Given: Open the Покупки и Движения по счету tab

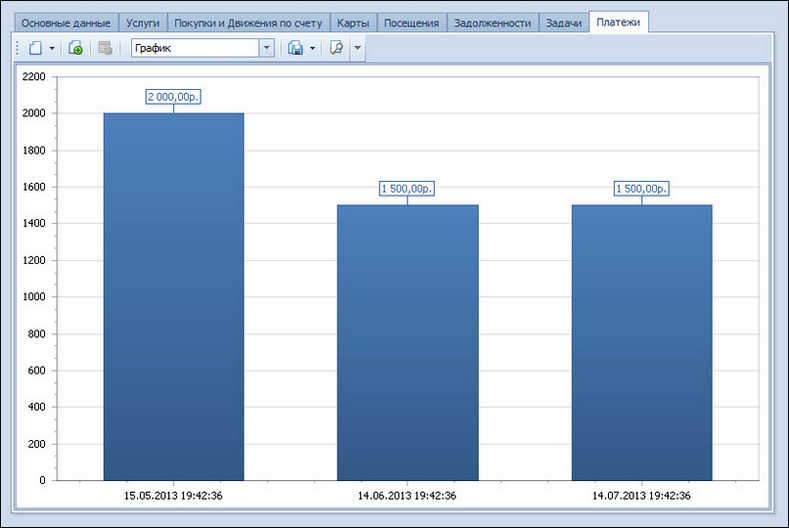Looking at the screenshot, I should [248, 23].
